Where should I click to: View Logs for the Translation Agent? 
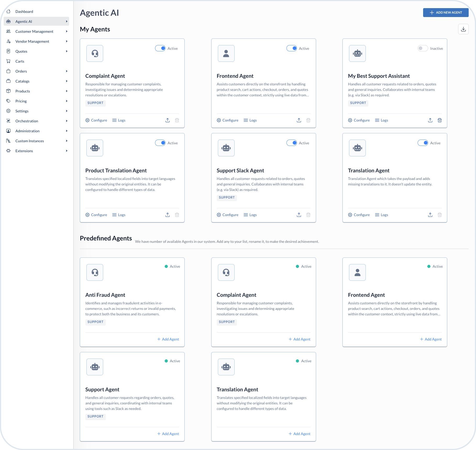coord(381,215)
